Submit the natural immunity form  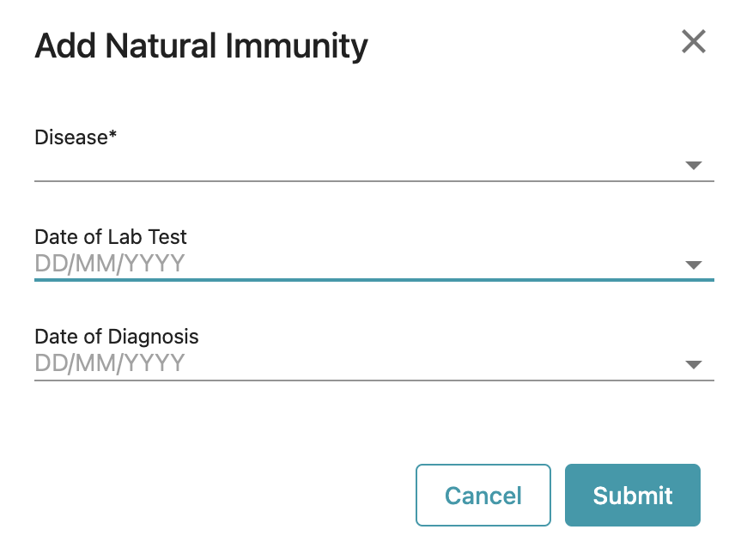click(633, 496)
